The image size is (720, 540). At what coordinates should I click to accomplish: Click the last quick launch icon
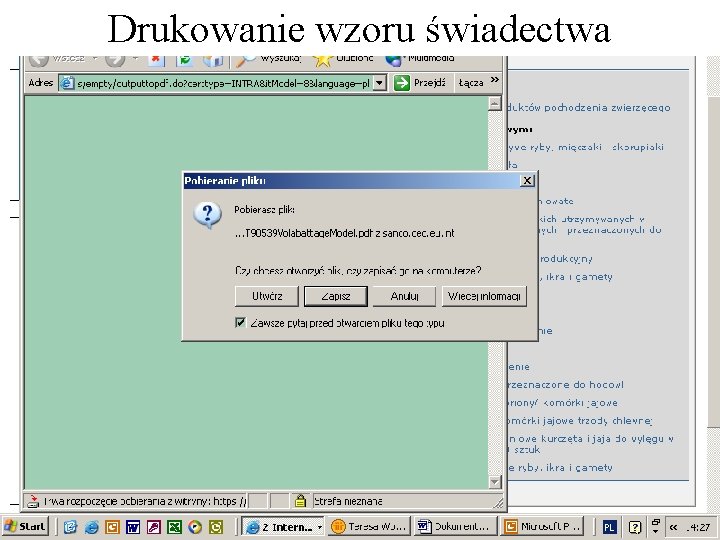coord(216,527)
